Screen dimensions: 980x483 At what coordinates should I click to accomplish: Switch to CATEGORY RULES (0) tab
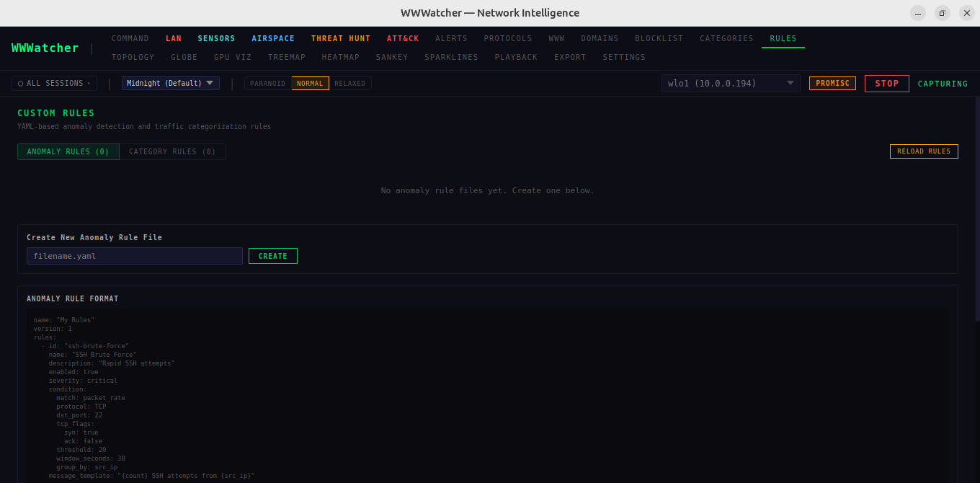coord(172,151)
